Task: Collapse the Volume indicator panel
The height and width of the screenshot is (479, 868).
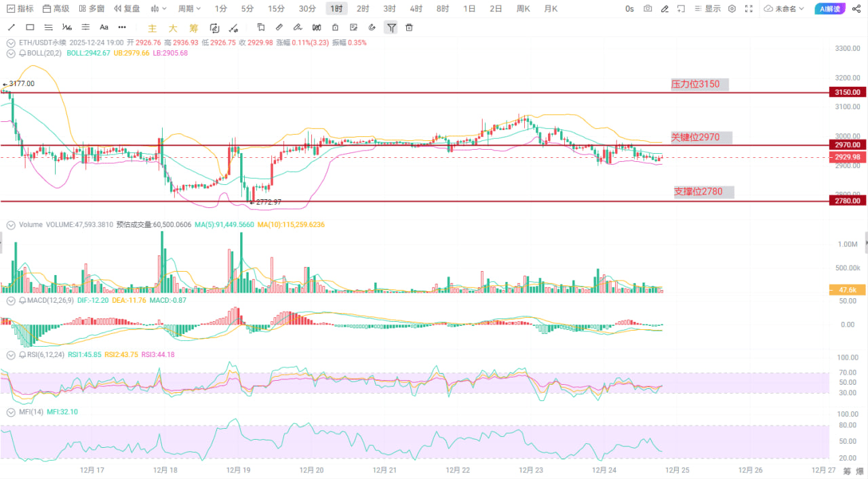Action: 11,224
